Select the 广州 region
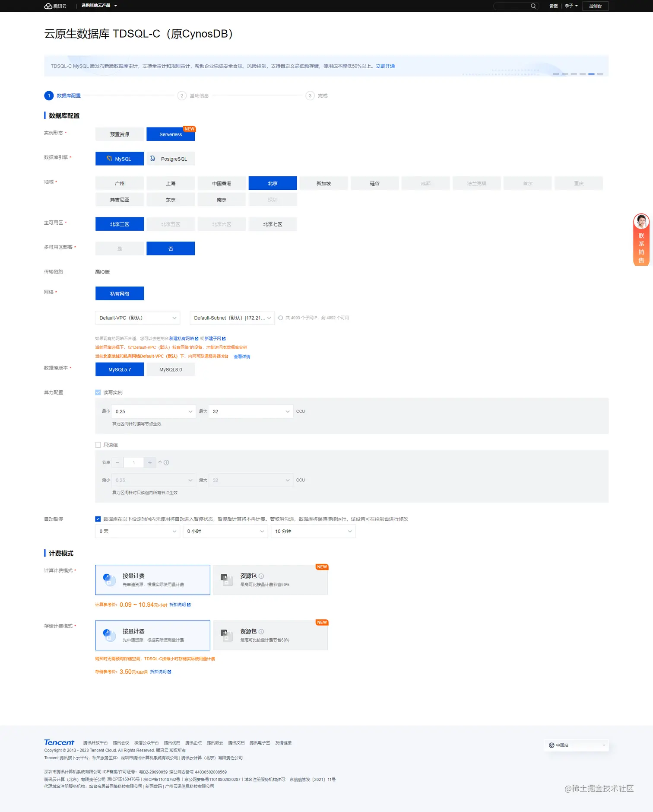The width and height of the screenshot is (653, 812). click(x=120, y=183)
